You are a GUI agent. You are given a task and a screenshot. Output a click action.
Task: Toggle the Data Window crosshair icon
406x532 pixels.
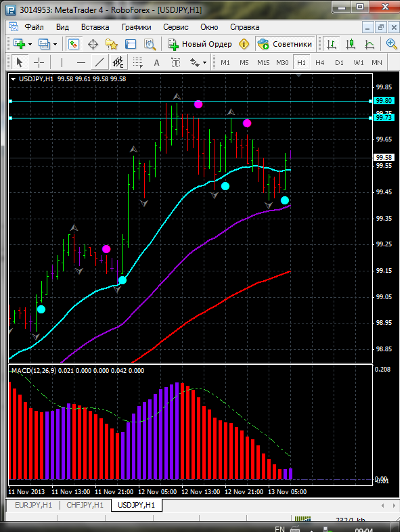tap(93, 45)
